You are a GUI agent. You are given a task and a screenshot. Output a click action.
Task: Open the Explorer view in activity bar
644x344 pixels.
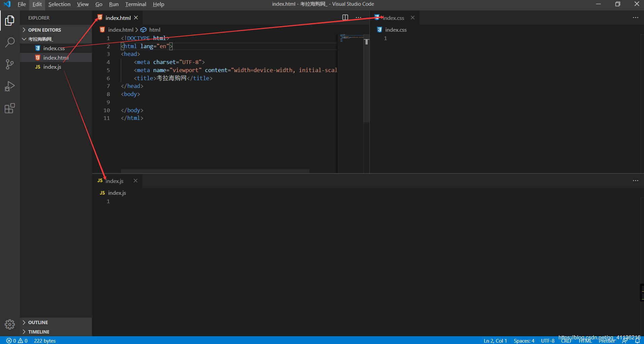point(10,21)
